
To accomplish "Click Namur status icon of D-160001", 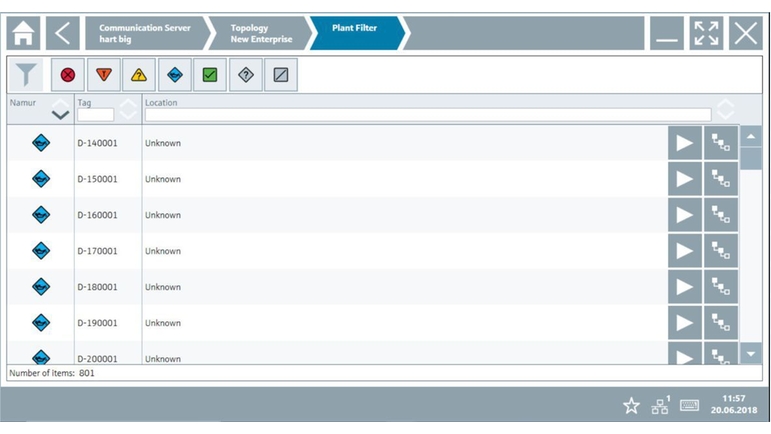I will pos(41,215).
